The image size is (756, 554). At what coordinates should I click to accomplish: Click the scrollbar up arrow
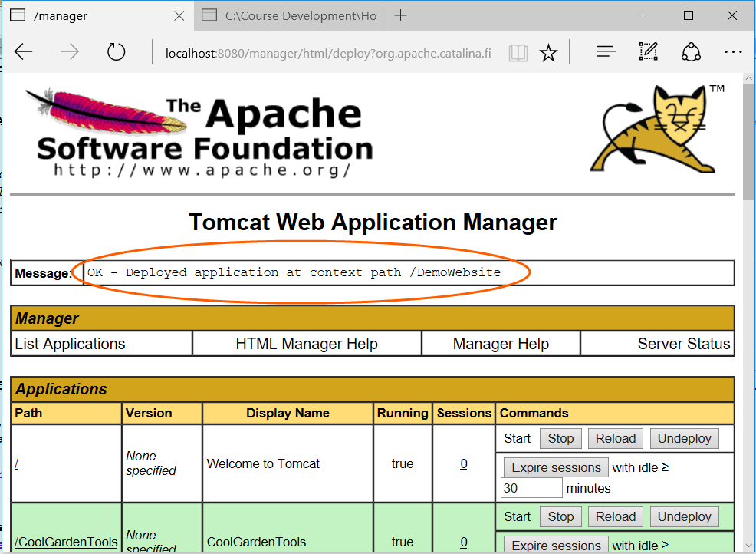click(x=749, y=78)
